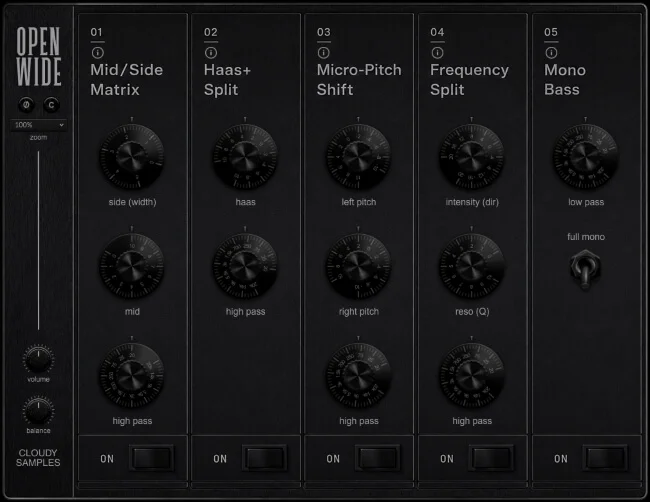Click the reso (Q) knob
This screenshot has height=502, width=650.
point(471,266)
